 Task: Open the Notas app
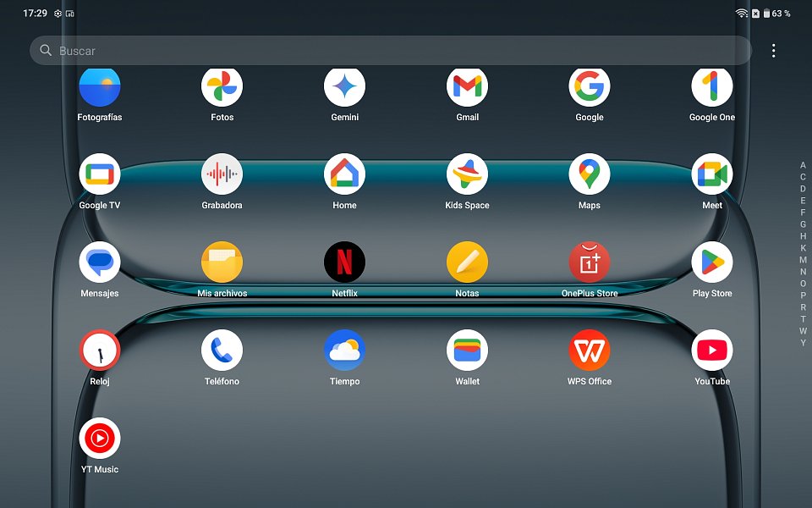click(467, 262)
